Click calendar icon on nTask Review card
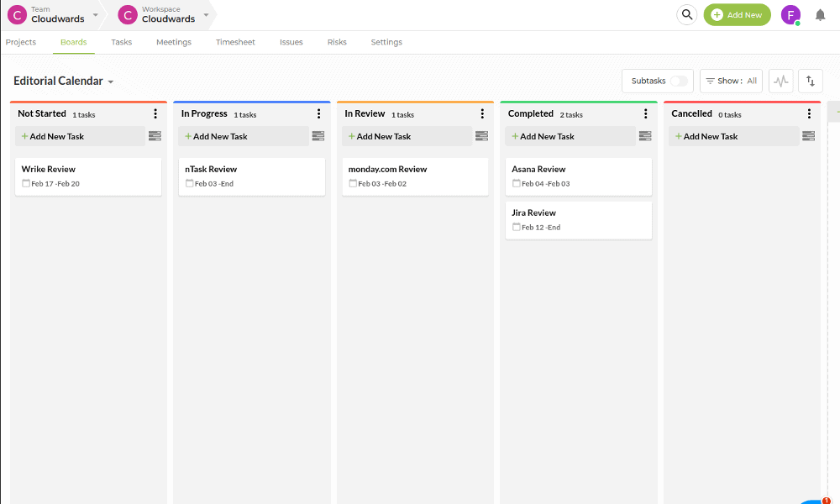The width and height of the screenshot is (840, 504). (189, 183)
